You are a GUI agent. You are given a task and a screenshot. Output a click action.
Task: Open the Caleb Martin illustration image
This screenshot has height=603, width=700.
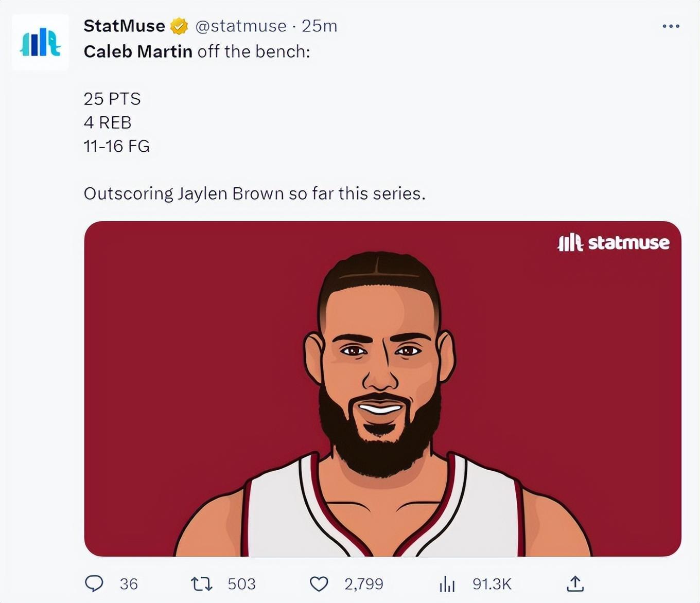pos(382,389)
